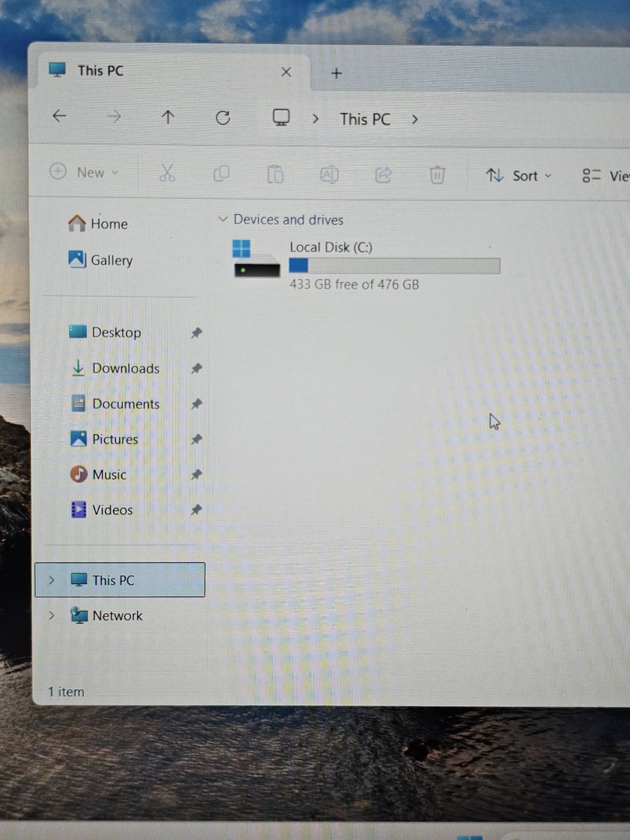Click the pin icon next to Desktop
The image size is (630, 840).
coord(196,333)
